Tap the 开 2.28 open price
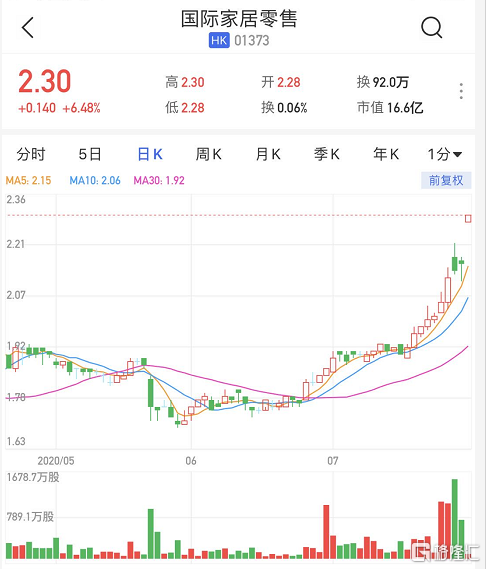The image size is (486, 569). (281, 82)
